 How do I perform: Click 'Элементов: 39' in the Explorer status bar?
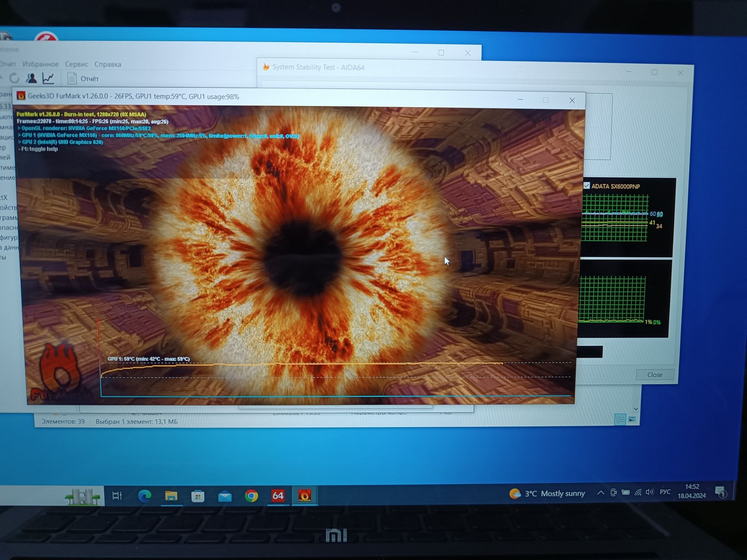pyautogui.click(x=63, y=421)
